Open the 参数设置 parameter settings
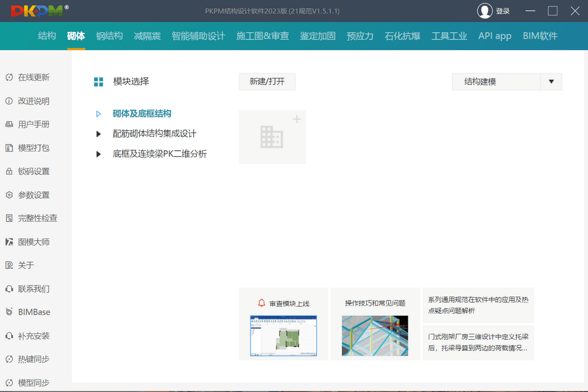 click(x=33, y=194)
